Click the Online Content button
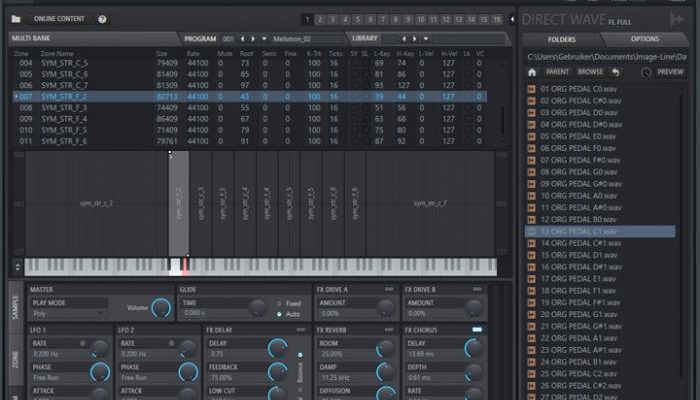Image resolution: width=700 pixels, height=400 pixels. tap(60, 19)
